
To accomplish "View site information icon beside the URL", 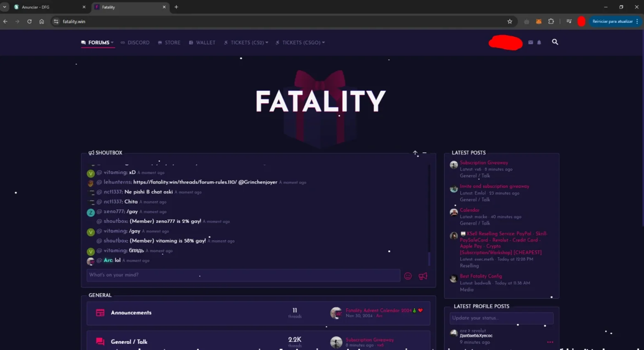I will 56,21.
